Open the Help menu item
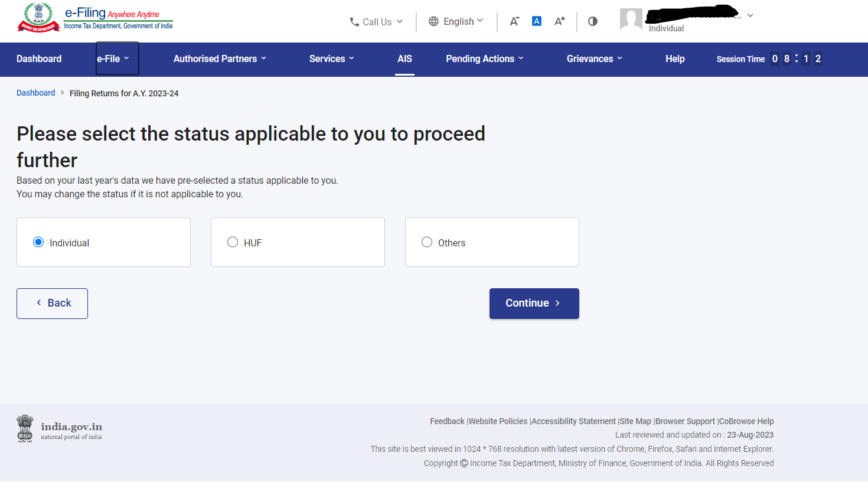The image size is (868, 482). (675, 58)
